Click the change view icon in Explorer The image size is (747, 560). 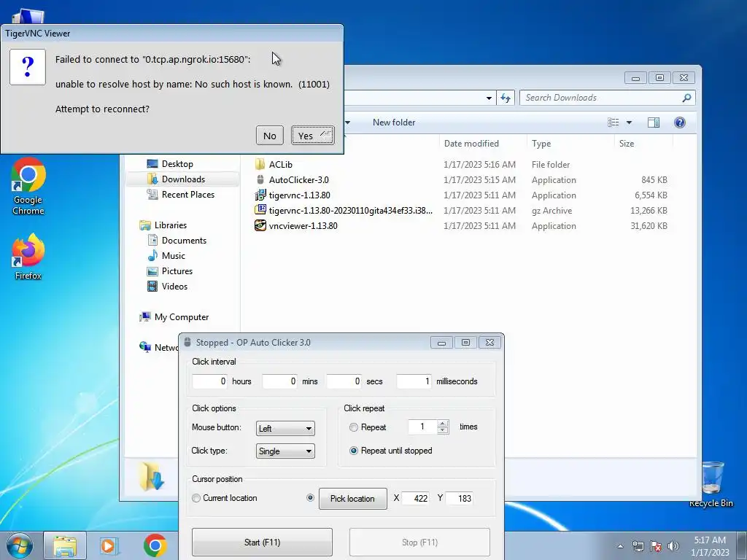click(x=613, y=122)
